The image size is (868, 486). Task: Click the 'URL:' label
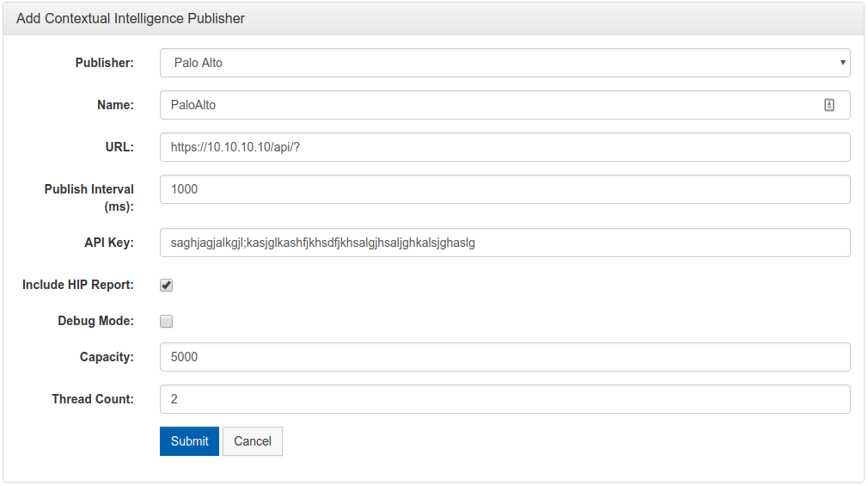[x=119, y=147]
